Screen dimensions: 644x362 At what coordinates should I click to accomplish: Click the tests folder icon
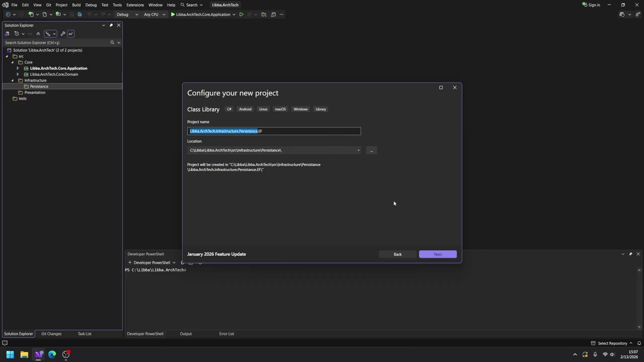(x=15, y=99)
